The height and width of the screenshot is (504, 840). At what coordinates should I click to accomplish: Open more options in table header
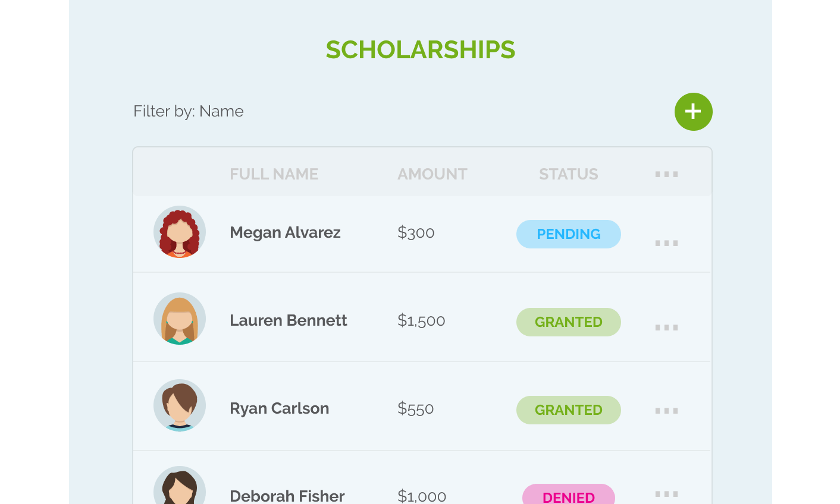[666, 174]
